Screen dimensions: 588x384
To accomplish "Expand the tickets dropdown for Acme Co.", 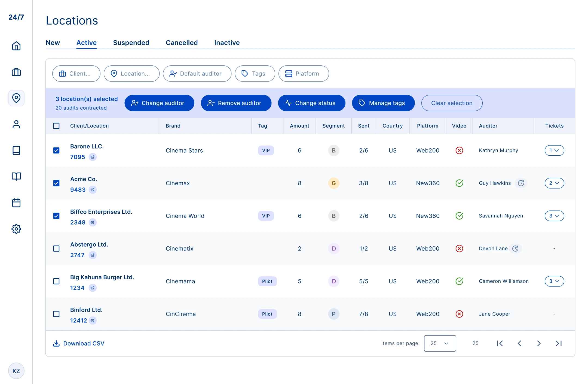I will pyautogui.click(x=554, y=183).
